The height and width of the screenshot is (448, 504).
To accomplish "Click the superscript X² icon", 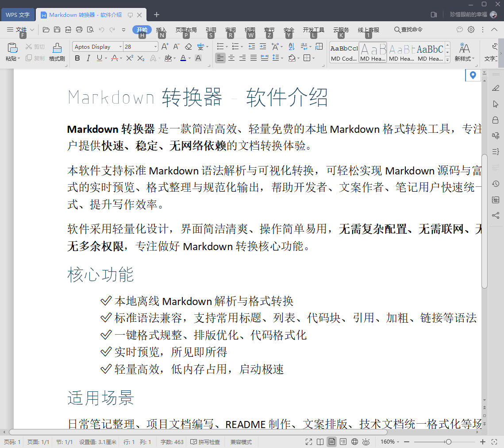I will (130, 58).
